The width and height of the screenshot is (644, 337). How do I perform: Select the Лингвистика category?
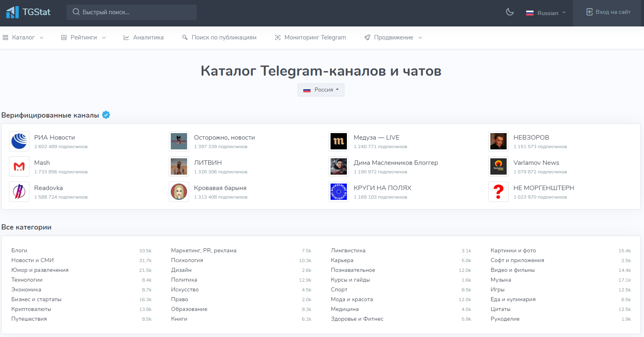pyautogui.click(x=348, y=251)
